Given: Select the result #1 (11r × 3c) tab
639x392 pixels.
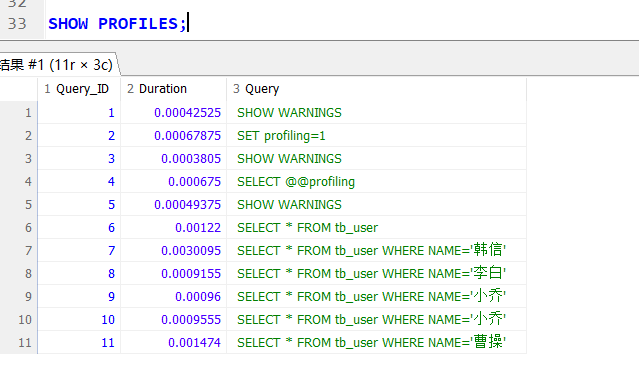Looking at the screenshot, I should 57,64.
